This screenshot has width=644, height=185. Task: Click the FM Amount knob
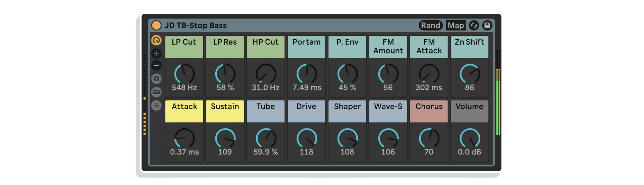[388, 74]
